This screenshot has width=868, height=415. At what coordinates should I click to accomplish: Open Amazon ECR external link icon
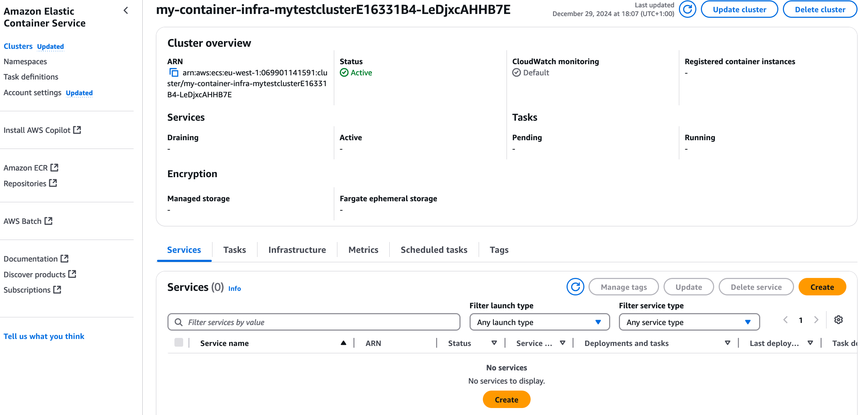click(54, 167)
